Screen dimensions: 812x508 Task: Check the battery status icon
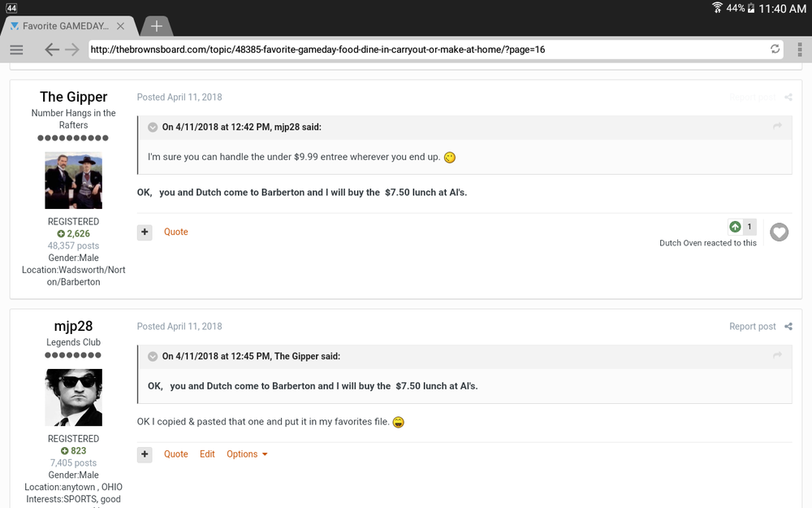point(751,8)
